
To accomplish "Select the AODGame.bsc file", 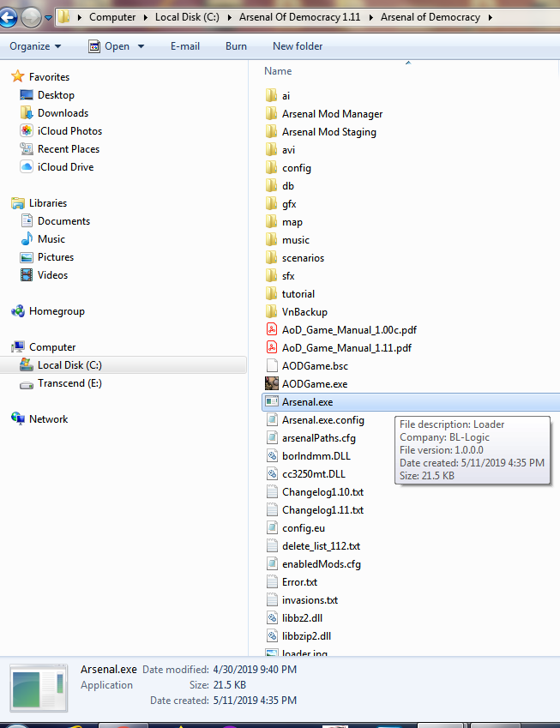I will pyautogui.click(x=307, y=366).
